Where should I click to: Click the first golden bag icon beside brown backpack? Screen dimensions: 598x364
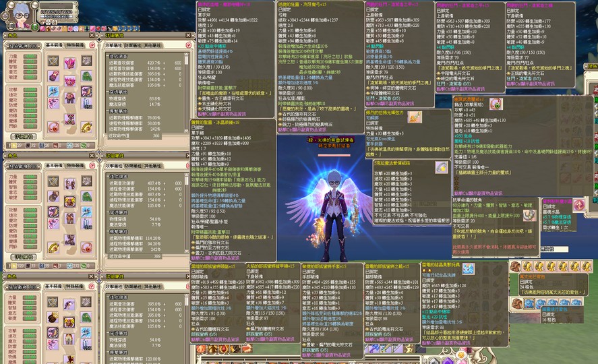pos(528,266)
